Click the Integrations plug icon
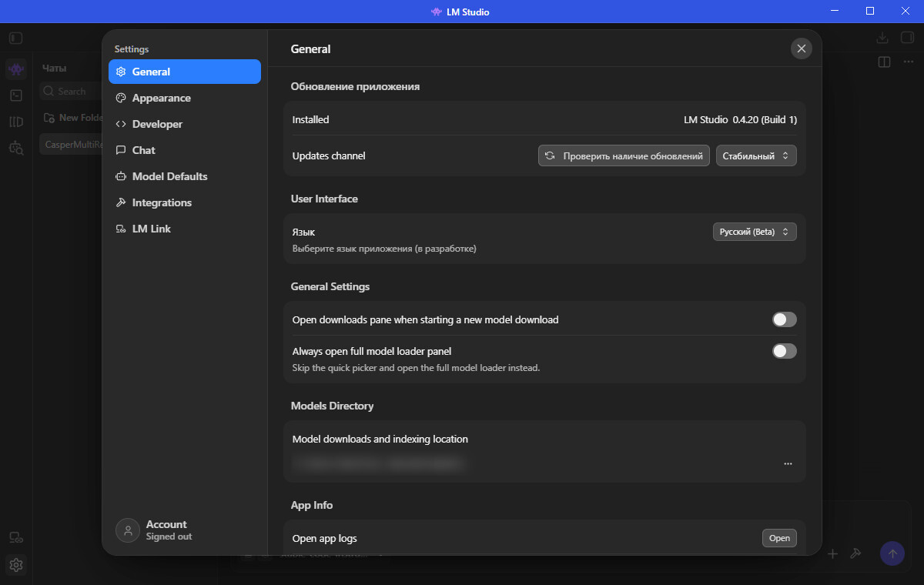Image resolution: width=924 pixels, height=585 pixels. coord(121,202)
